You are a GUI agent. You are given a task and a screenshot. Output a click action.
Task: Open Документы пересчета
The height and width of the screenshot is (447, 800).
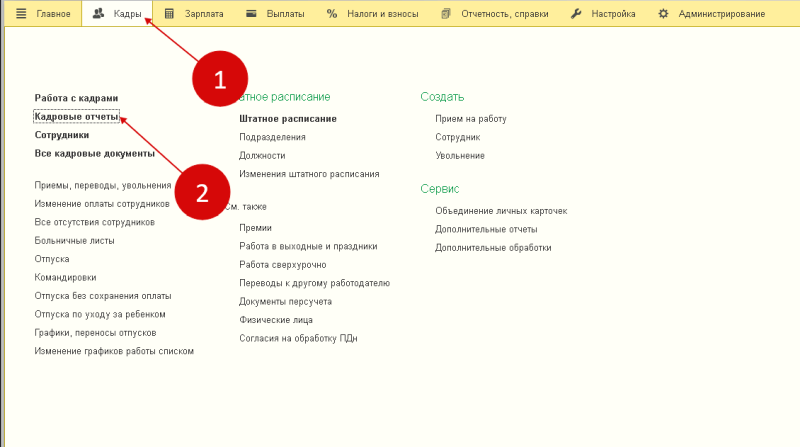point(285,302)
